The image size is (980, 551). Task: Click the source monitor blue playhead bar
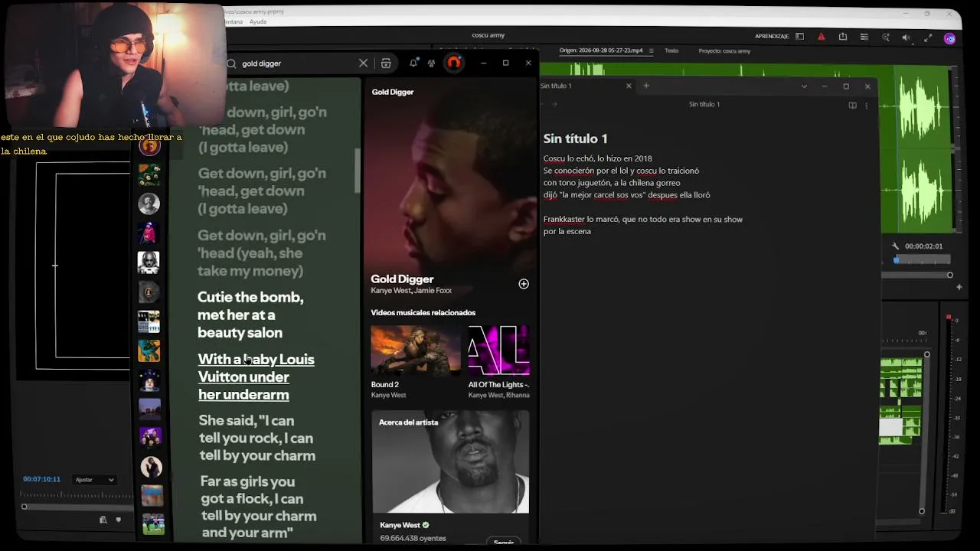[x=897, y=259]
